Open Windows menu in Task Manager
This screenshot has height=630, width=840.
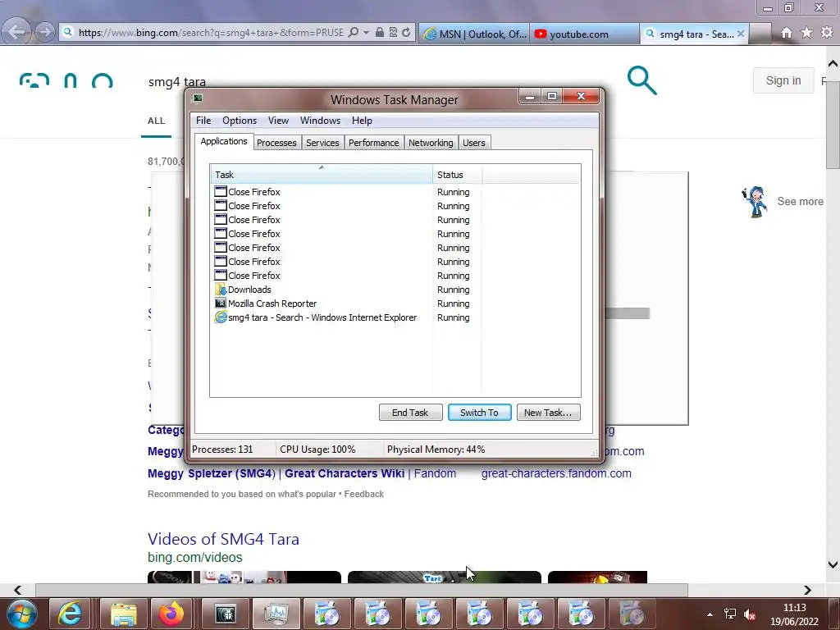321,121
